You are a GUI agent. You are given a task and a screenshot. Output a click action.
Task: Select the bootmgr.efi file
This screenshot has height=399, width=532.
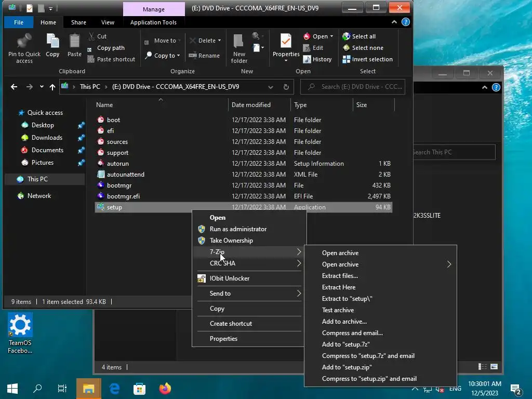click(x=243, y=196)
